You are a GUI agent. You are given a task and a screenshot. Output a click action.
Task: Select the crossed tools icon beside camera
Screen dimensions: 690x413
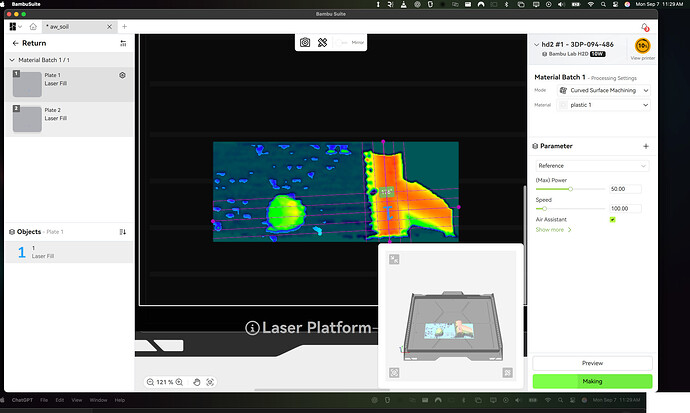click(323, 42)
